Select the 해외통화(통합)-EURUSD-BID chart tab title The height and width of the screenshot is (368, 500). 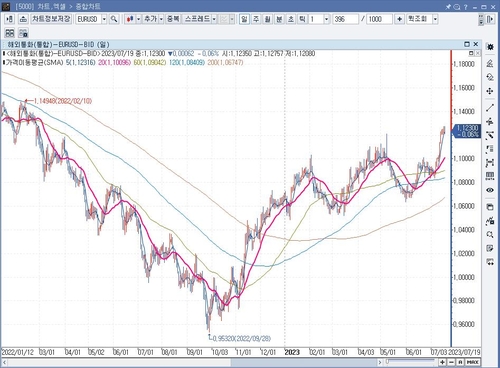point(58,44)
